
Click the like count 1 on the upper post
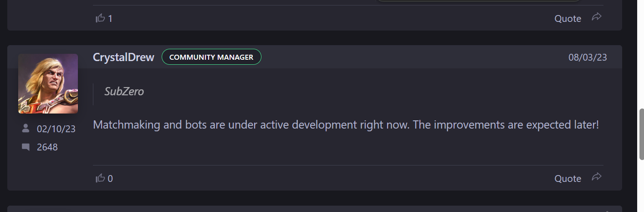[x=110, y=19]
